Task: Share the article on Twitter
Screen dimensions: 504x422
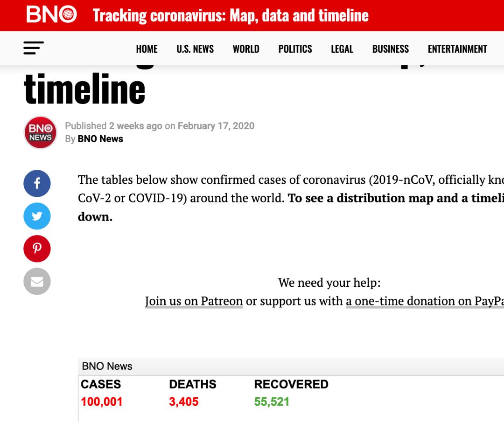Action: 37,216
